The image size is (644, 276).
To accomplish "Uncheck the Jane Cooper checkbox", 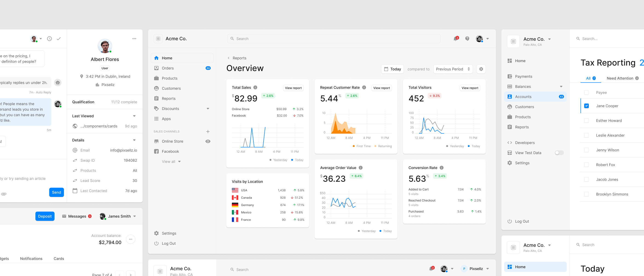I will 587,106.
